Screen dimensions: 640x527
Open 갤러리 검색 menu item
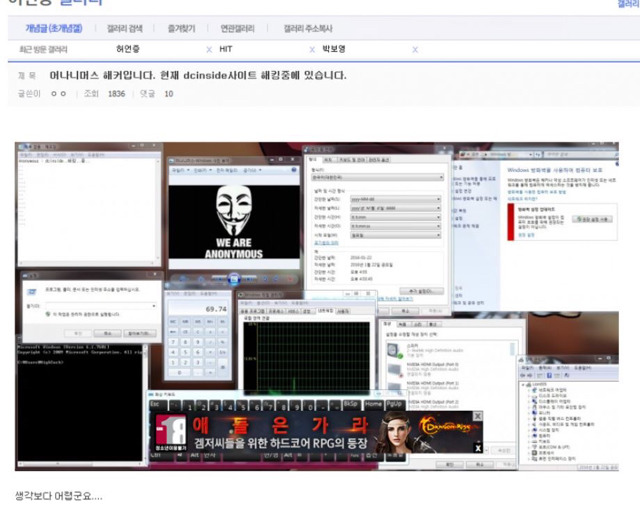point(124,29)
